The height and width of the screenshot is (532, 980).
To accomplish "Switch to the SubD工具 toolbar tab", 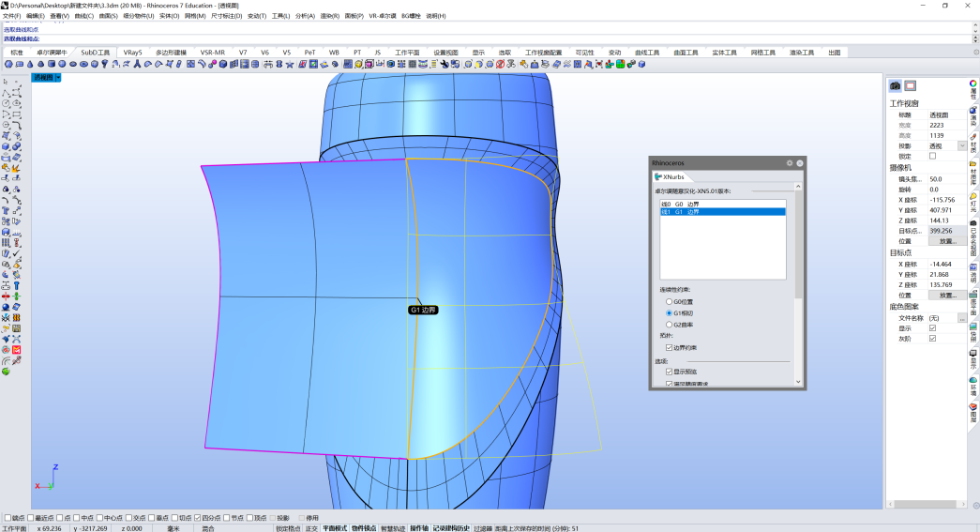I will coord(95,53).
